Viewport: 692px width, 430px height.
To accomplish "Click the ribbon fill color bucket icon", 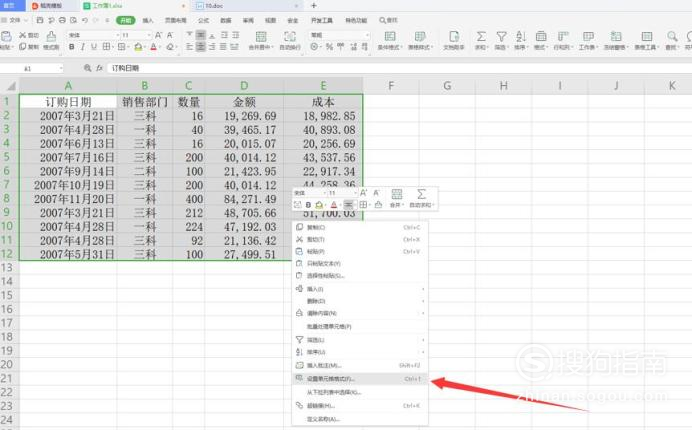I will click(138, 47).
